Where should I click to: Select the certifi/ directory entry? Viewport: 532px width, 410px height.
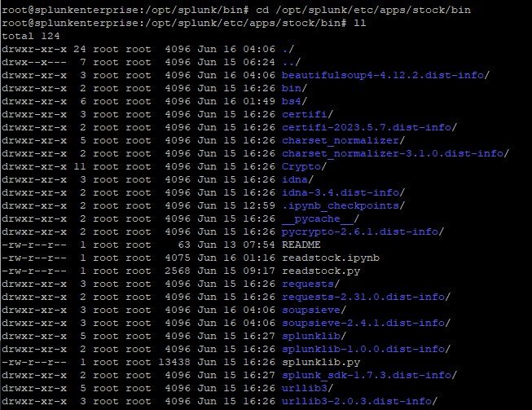coord(307,114)
